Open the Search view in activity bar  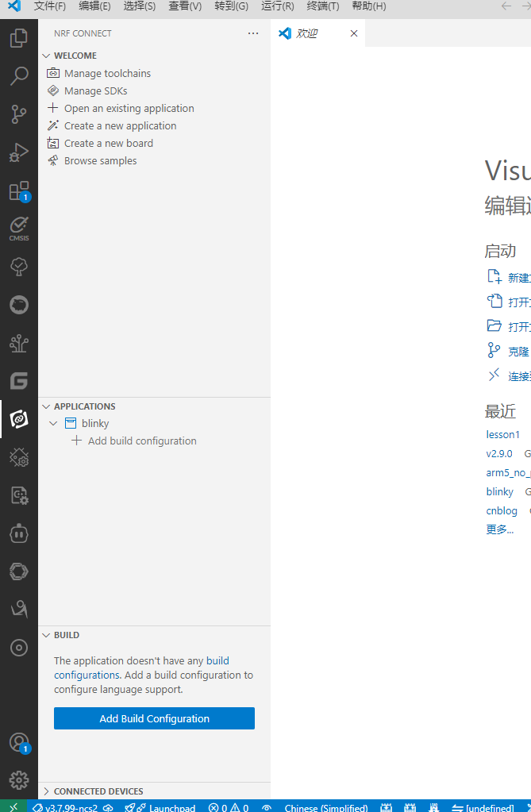pyautogui.click(x=18, y=76)
